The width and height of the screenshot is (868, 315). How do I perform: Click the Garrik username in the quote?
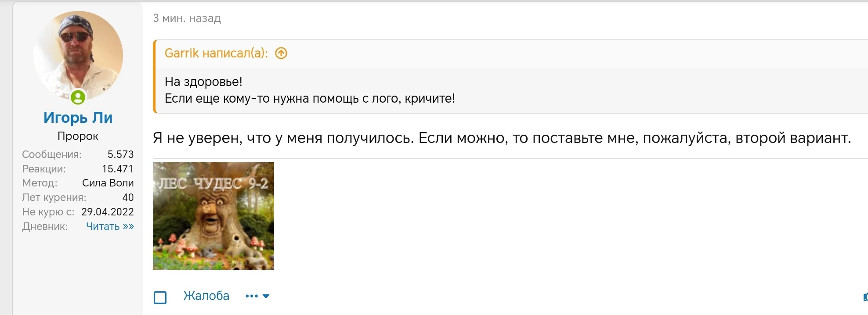pyautogui.click(x=181, y=53)
